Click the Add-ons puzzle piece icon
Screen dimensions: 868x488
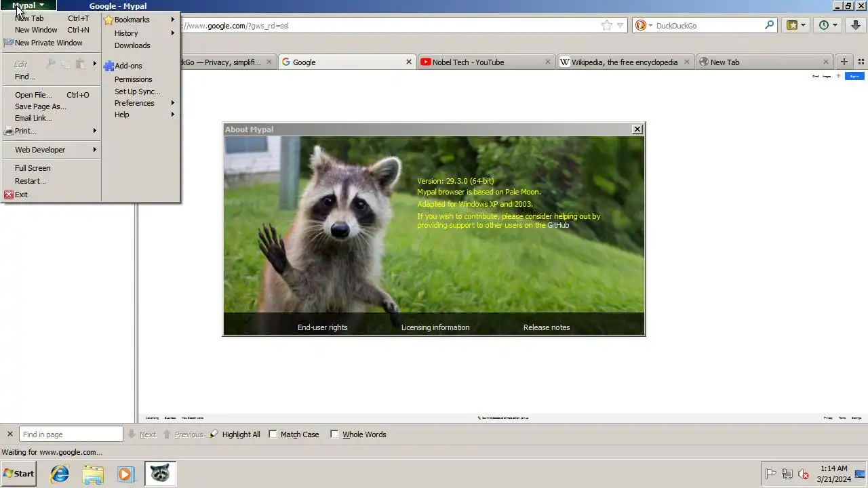pos(108,66)
